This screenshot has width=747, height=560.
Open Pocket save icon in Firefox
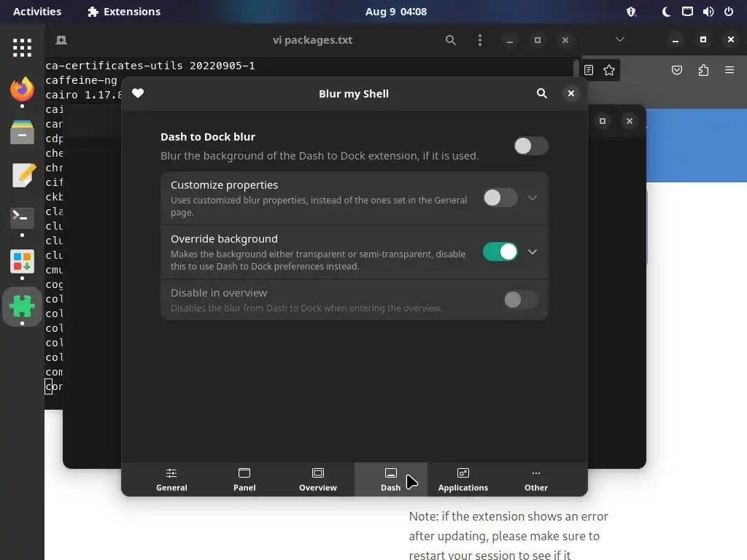point(676,71)
